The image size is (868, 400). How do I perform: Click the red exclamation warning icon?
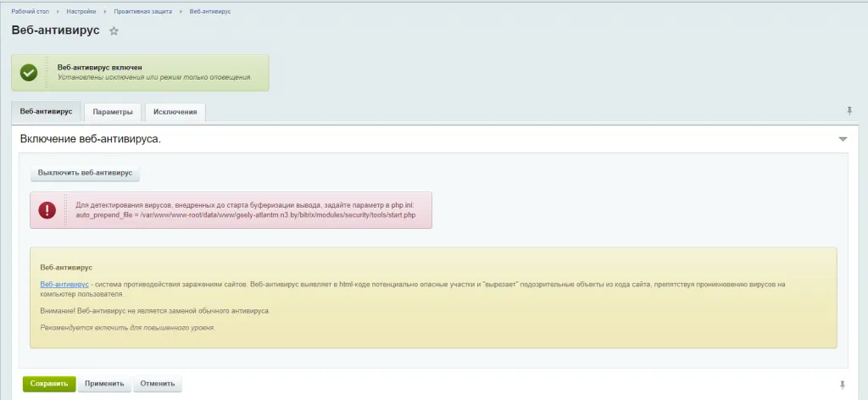pos(47,210)
